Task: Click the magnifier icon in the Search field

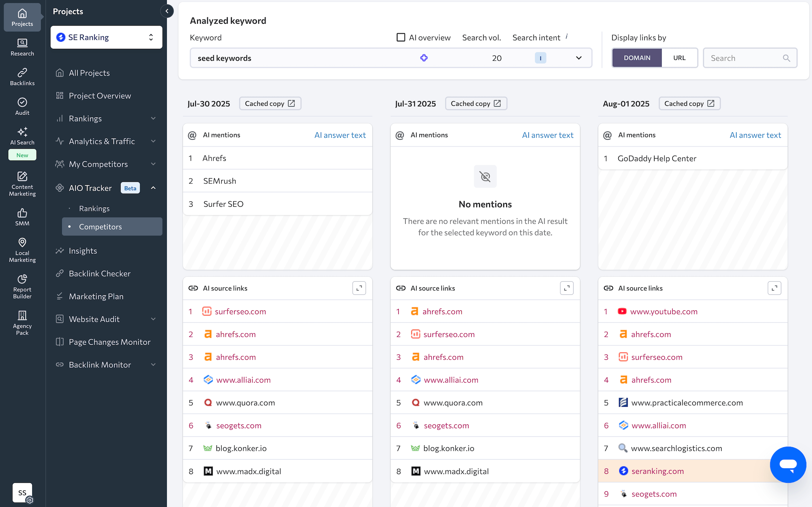Action: click(x=786, y=58)
